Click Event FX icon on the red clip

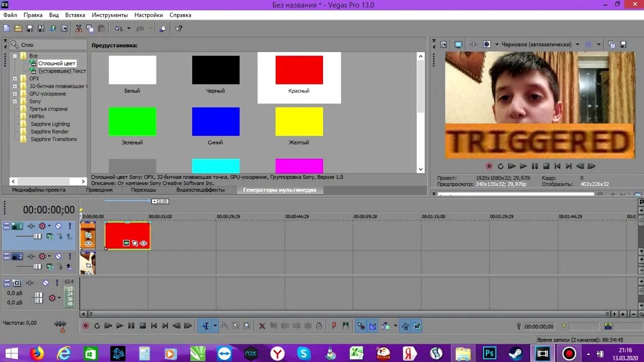143,243
